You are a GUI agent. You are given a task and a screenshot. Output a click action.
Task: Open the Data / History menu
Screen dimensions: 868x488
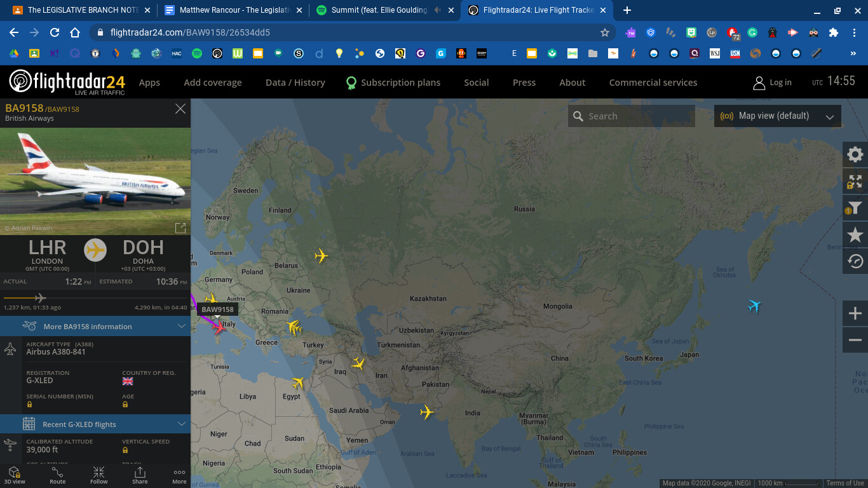pos(295,83)
